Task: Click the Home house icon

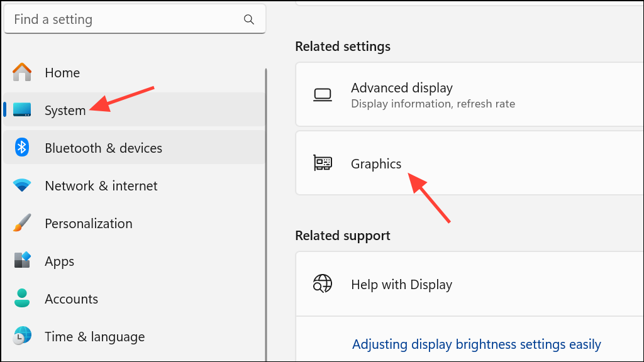Action: click(x=22, y=72)
